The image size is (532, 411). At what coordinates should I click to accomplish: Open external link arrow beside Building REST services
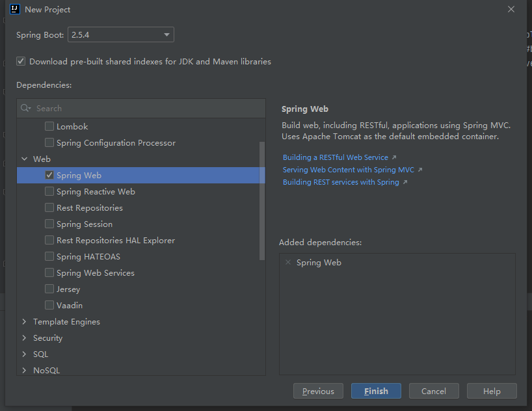coord(405,182)
